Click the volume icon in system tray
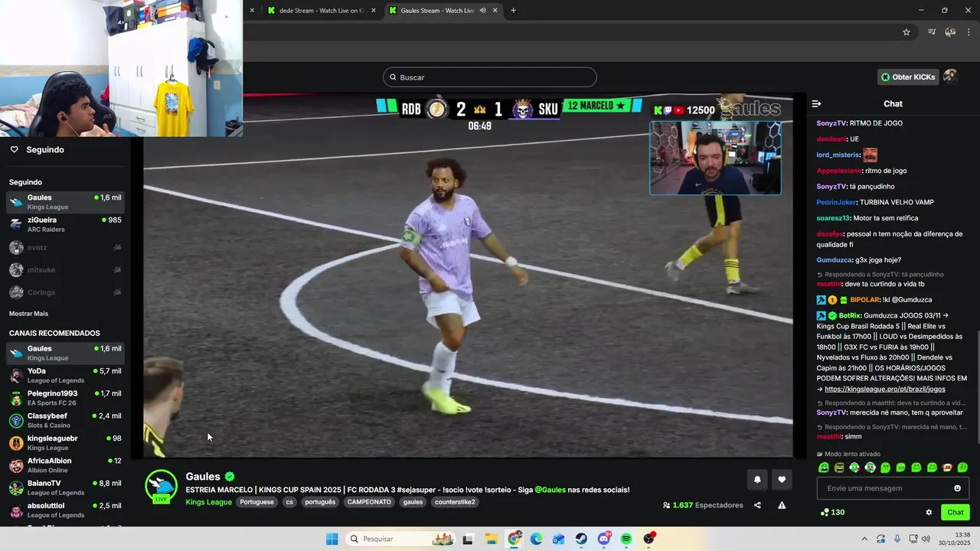 [x=925, y=539]
